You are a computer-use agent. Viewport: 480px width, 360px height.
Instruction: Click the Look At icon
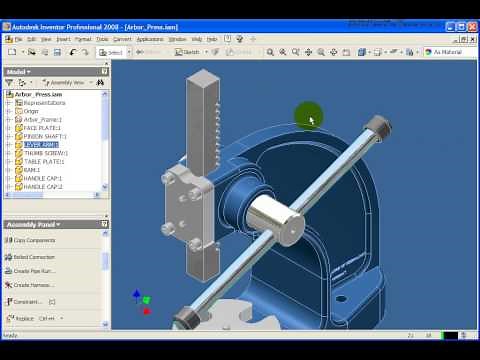346,52
